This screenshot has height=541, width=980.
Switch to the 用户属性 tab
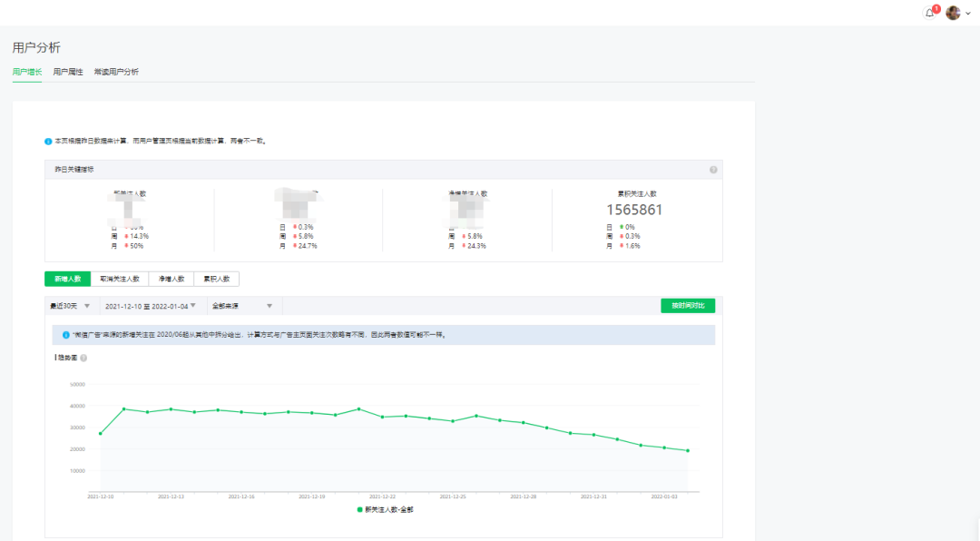point(68,72)
